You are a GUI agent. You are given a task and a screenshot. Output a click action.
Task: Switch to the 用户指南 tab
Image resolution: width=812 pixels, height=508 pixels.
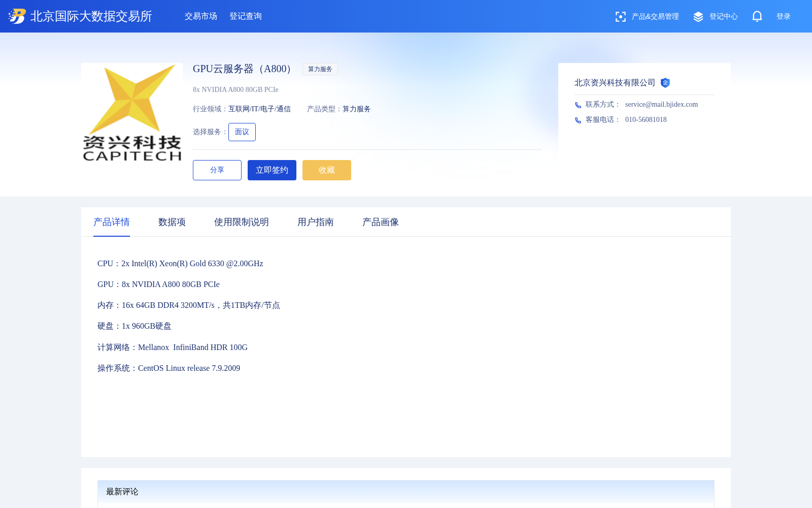click(316, 222)
